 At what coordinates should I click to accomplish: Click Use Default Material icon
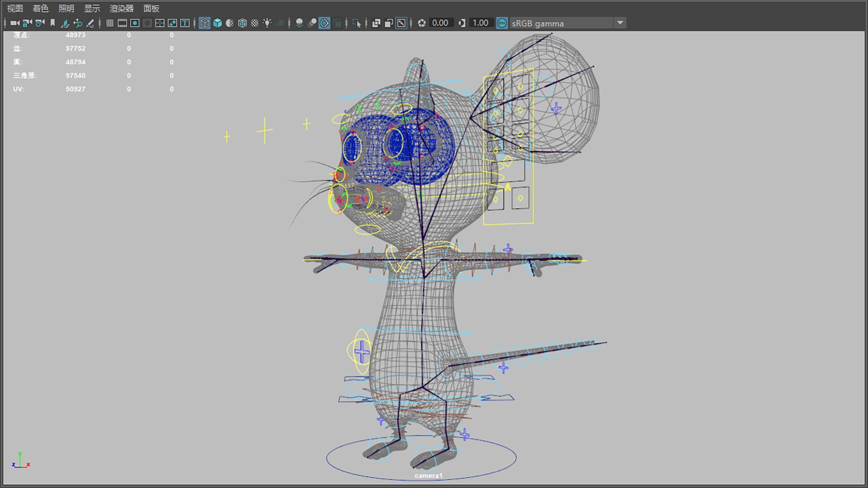[x=230, y=23]
